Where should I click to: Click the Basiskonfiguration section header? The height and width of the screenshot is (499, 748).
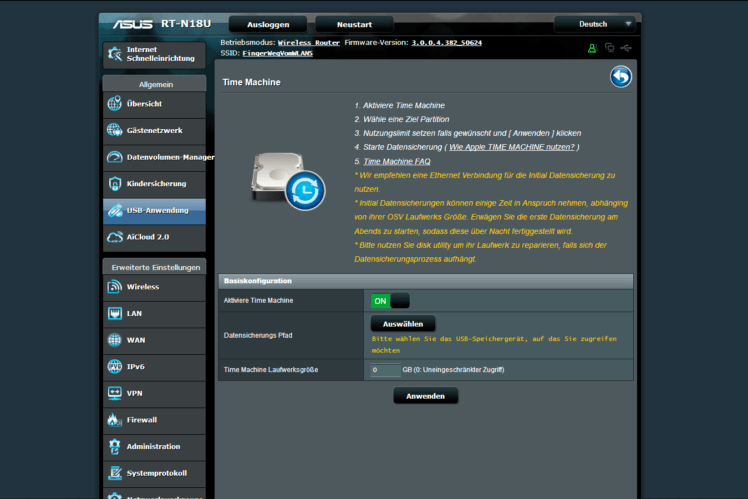(x=426, y=281)
